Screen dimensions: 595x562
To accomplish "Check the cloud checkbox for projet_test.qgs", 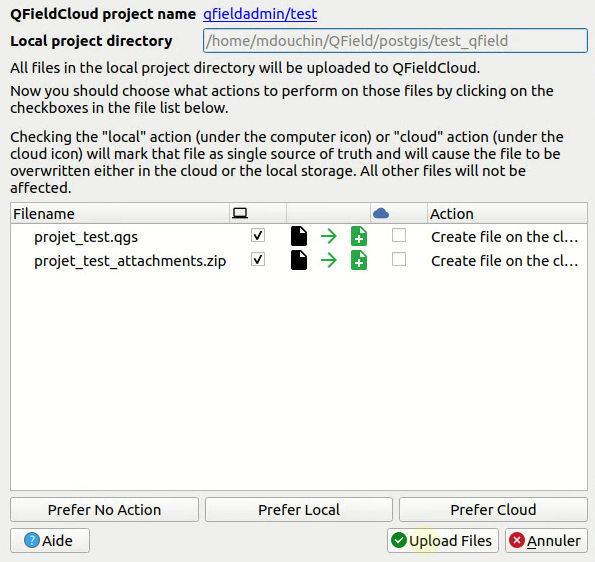I will [399, 235].
